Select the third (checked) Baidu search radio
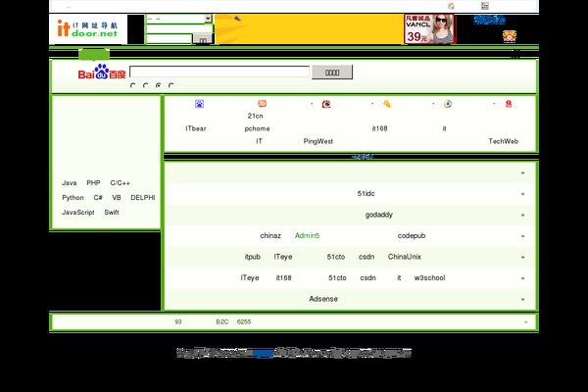588x392 pixels. (158, 85)
